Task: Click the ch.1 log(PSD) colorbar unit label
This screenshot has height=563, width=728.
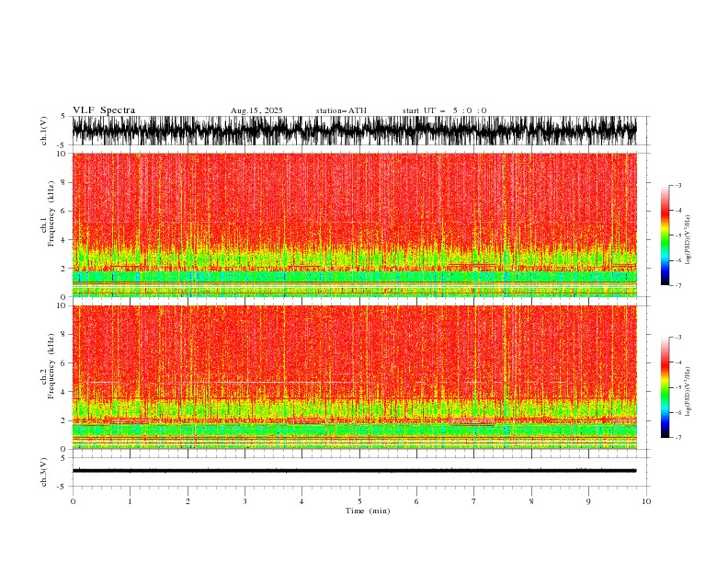Action: click(688, 240)
